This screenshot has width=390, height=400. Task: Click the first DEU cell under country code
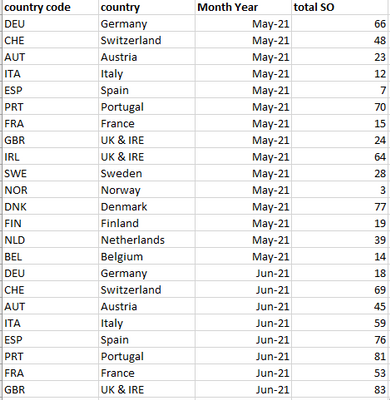pos(51,24)
